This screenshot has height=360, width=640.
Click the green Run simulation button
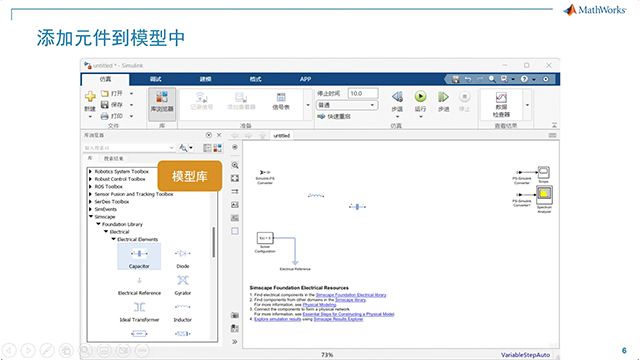(420, 97)
